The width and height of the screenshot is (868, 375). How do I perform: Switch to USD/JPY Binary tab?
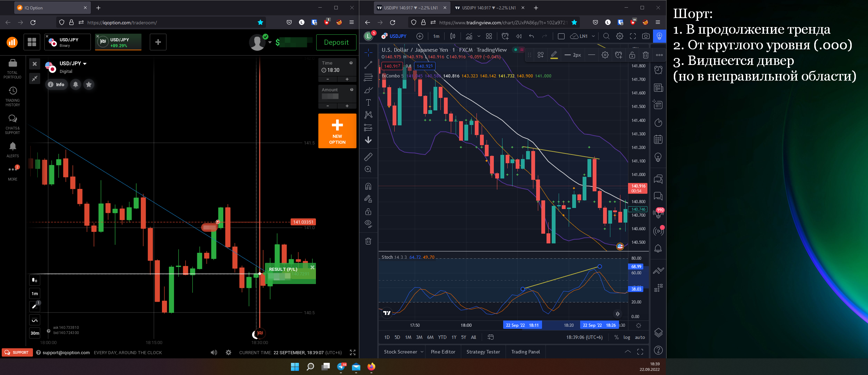click(x=68, y=42)
